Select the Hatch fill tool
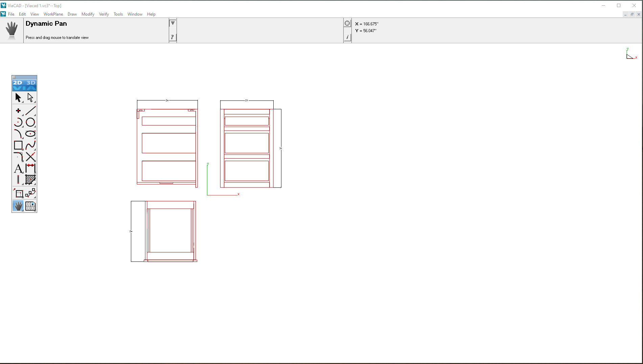This screenshot has height=364, width=643. click(30, 180)
